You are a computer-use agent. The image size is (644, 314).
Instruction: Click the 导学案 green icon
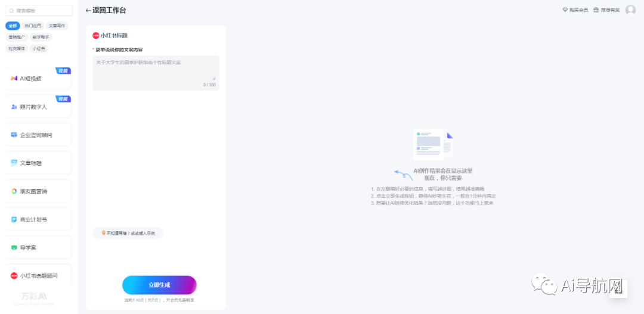click(x=14, y=248)
